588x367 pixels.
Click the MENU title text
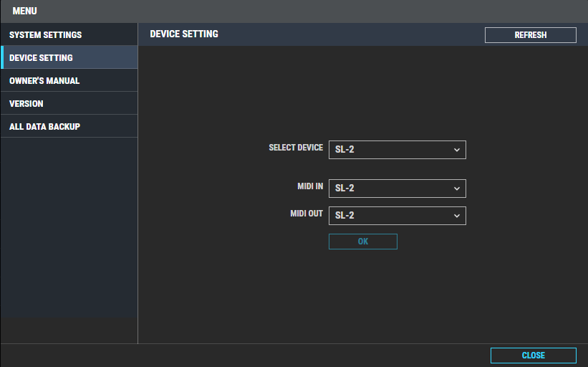point(25,11)
